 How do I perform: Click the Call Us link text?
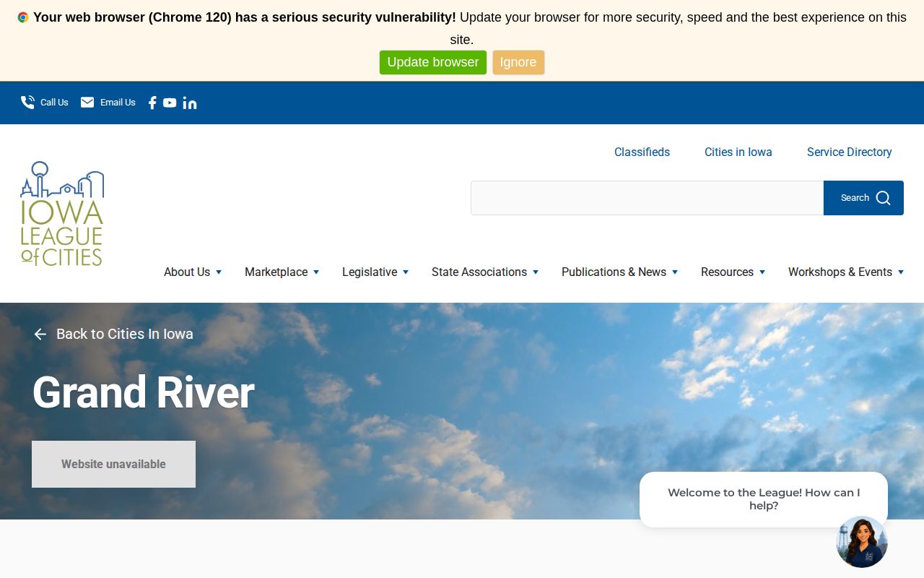pos(54,103)
